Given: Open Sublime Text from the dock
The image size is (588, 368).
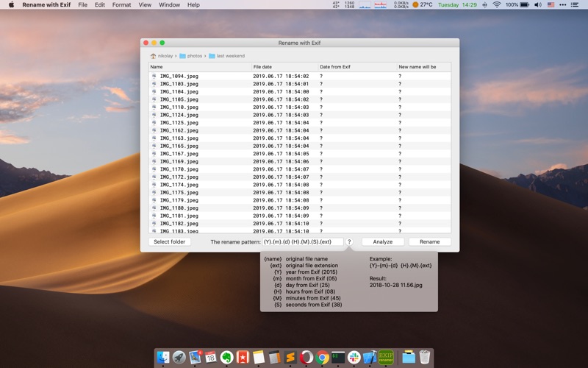Looking at the screenshot, I should coord(290,357).
